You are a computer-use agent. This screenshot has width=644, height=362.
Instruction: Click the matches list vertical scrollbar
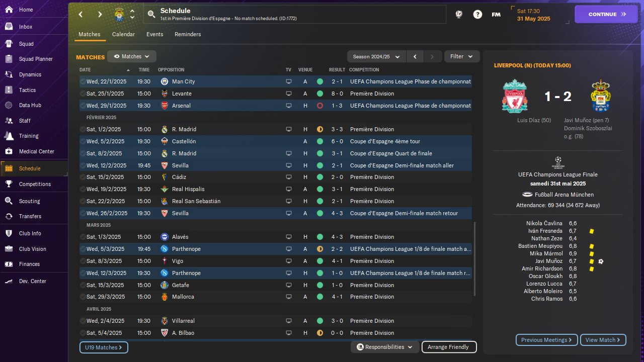point(474,259)
